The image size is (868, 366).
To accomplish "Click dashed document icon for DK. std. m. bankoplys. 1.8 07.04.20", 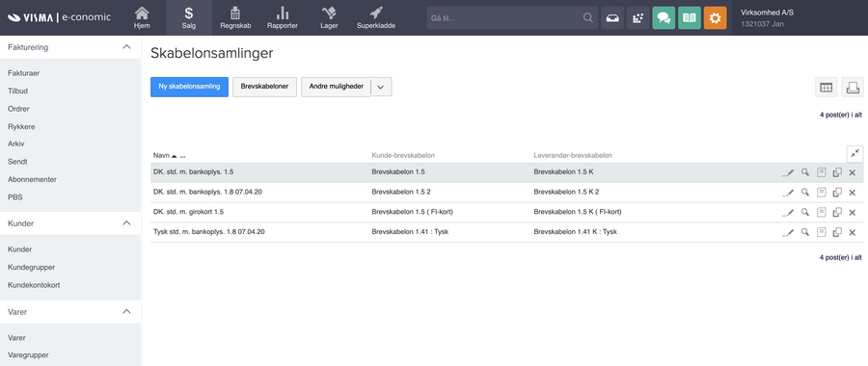I will click(822, 193).
